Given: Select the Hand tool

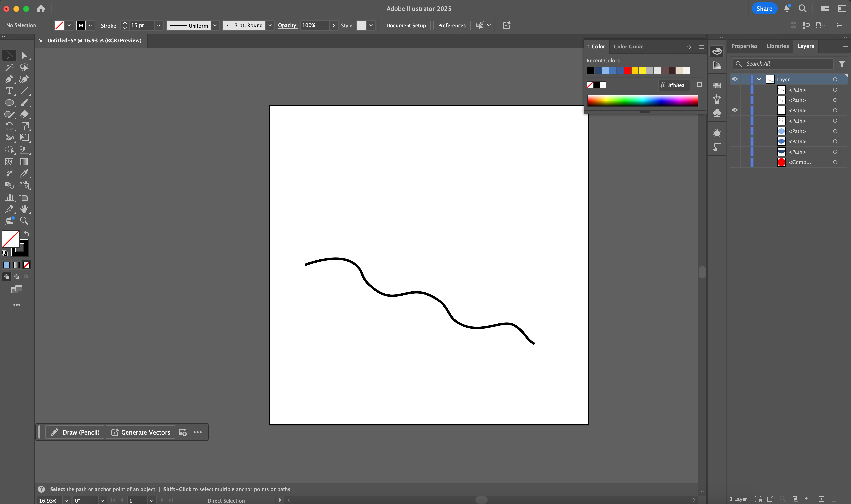Looking at the screenshot, I should 24,209.
